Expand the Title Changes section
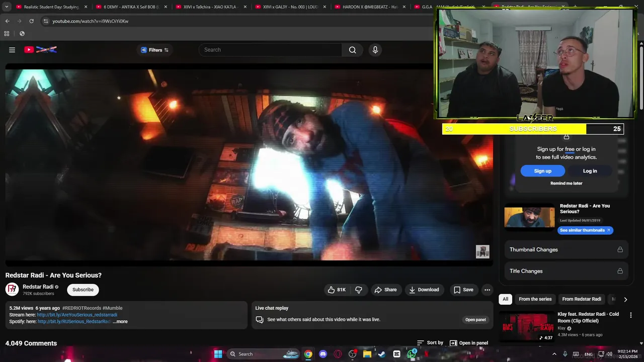This screenshot has height=362, width=644. coord(566,271)
